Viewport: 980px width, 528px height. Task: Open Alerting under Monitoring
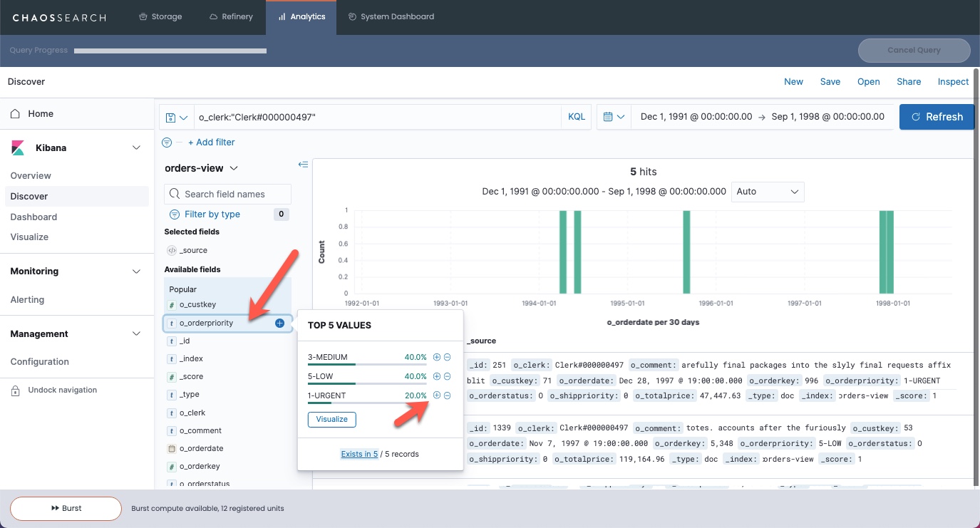point(27,300)
